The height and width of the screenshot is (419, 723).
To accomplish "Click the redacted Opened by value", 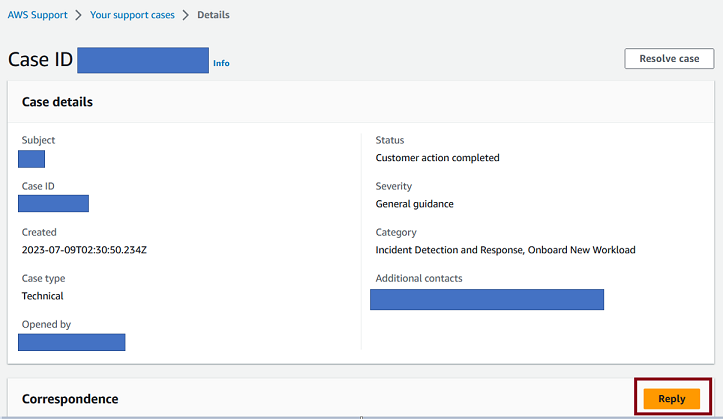I will (x=71, y=342).
